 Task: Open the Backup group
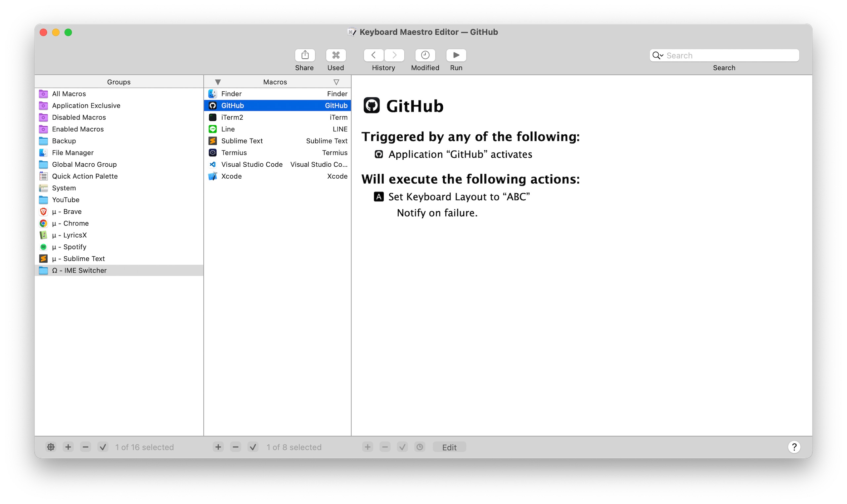click(x=119, y=141)
